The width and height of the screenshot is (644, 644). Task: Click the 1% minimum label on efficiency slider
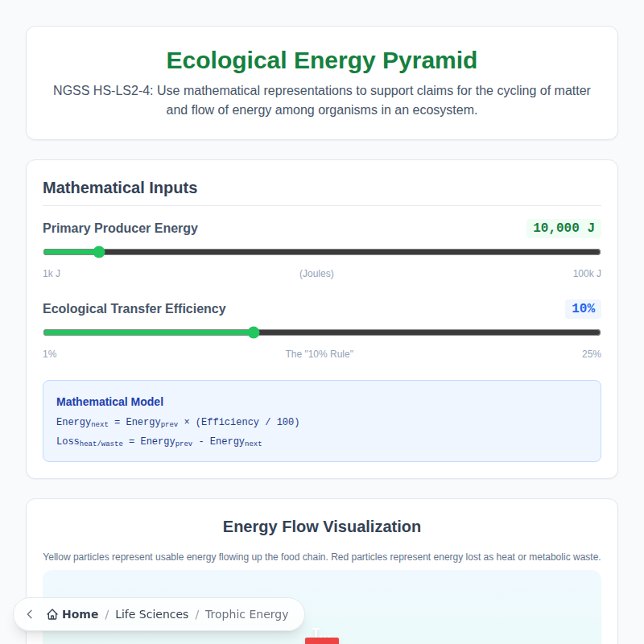click(49, 353)
